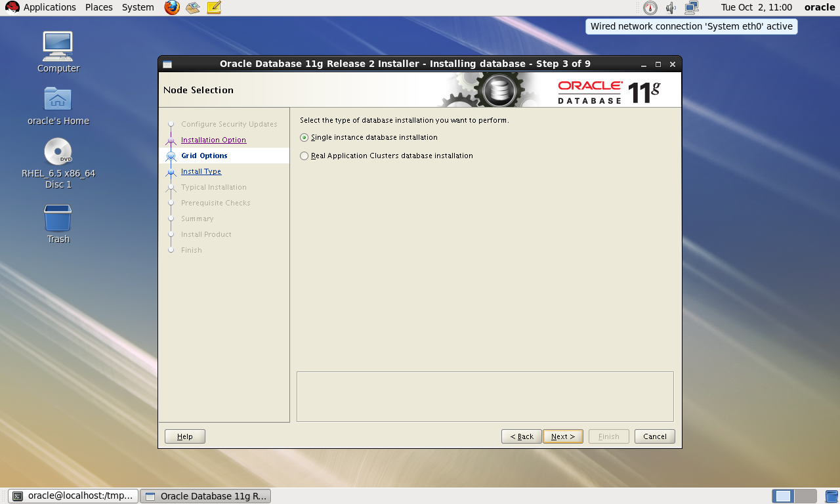Click the Typical Installation step label

pos(214,187)
